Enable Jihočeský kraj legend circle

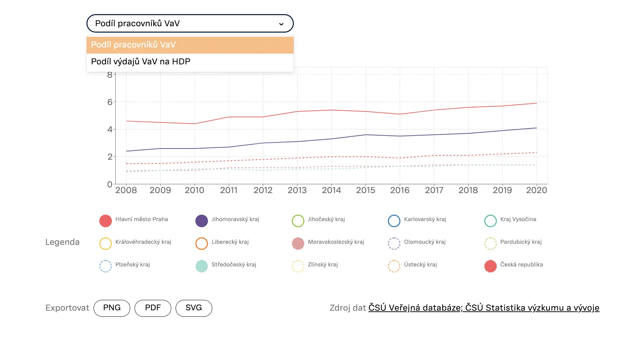click(x=298, y=221)
